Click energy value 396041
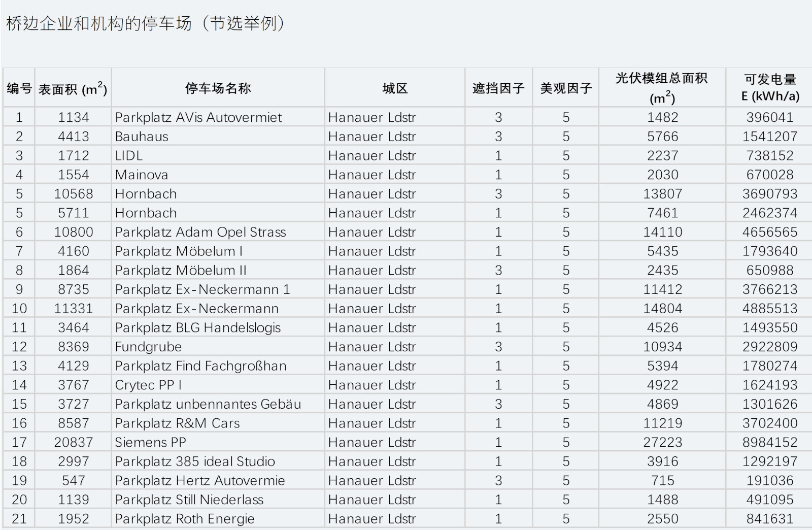 [x=770, y=117]
